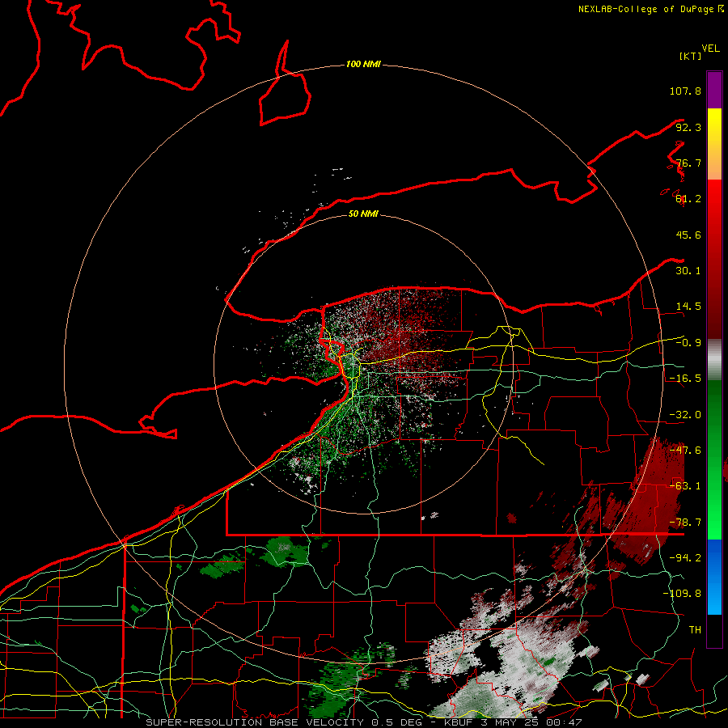
Task: Click the TH legend label
Action: [x=695, y=630]
